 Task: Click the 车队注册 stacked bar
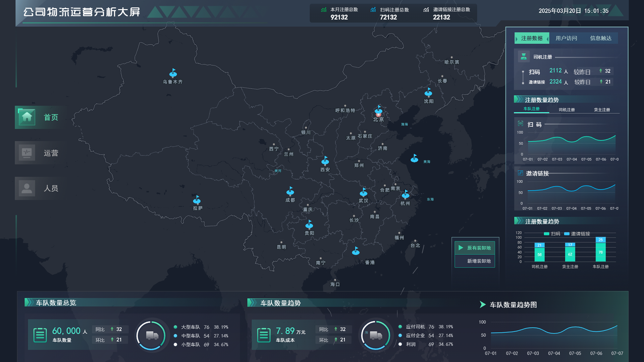[600, 249]
